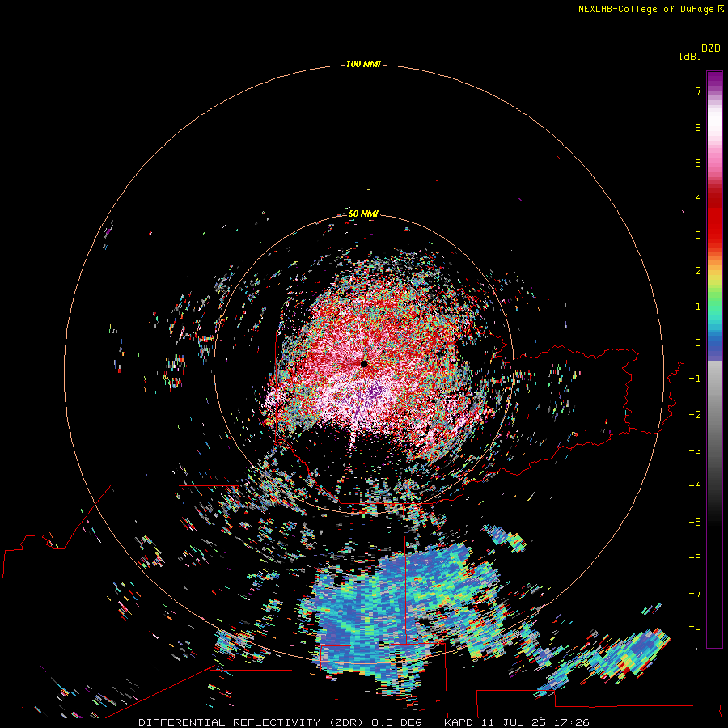Click the DIFFERENTIAL REFLECTIVITY (ZDR) title text
The height and width of the screenshot is (728, 728).
pyautogui.click(x=252, y=722)
